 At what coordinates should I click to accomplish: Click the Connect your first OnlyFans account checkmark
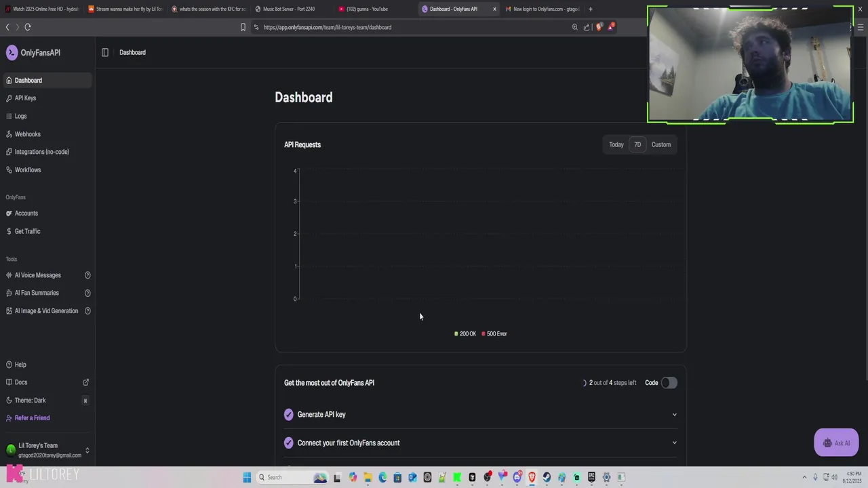pos(289,443)
